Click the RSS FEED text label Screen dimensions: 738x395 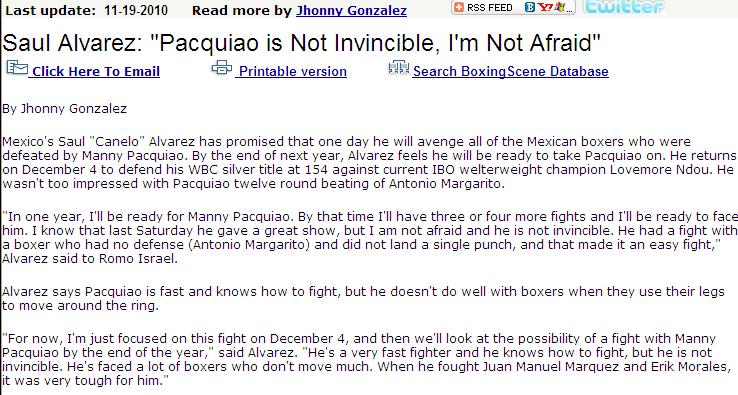tap(489, 7)
